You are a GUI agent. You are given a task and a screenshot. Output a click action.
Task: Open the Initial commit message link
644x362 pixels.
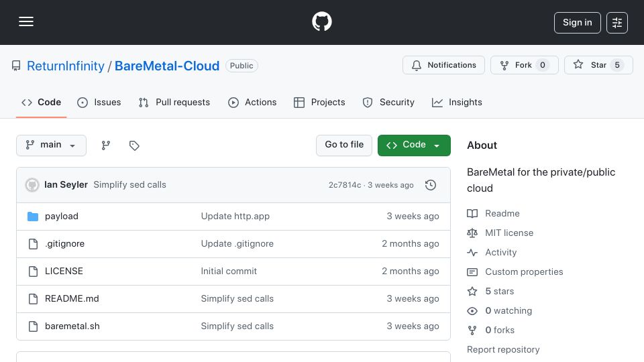229,271
